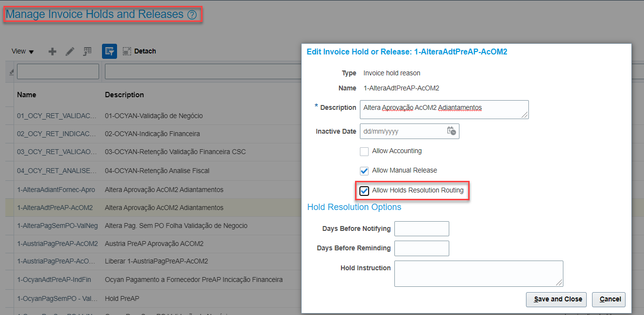Click the Create plus icon in toolbar
Viewport: 644px width, 315px height.
click(53, 52)
